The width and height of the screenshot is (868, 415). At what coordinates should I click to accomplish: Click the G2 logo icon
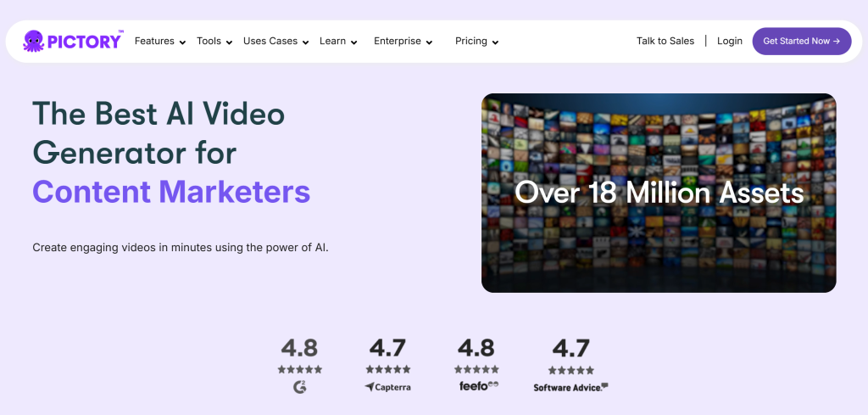[299, 387]
